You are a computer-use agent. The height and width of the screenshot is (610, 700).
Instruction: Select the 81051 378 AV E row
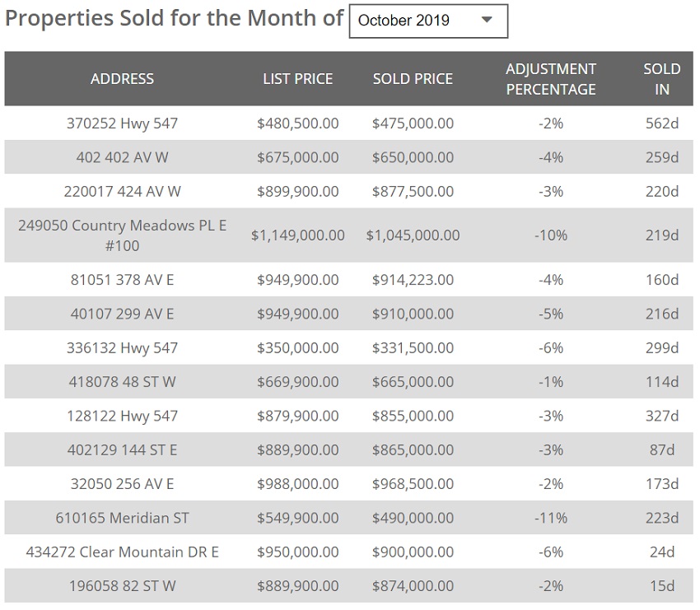tap(122, 280)
